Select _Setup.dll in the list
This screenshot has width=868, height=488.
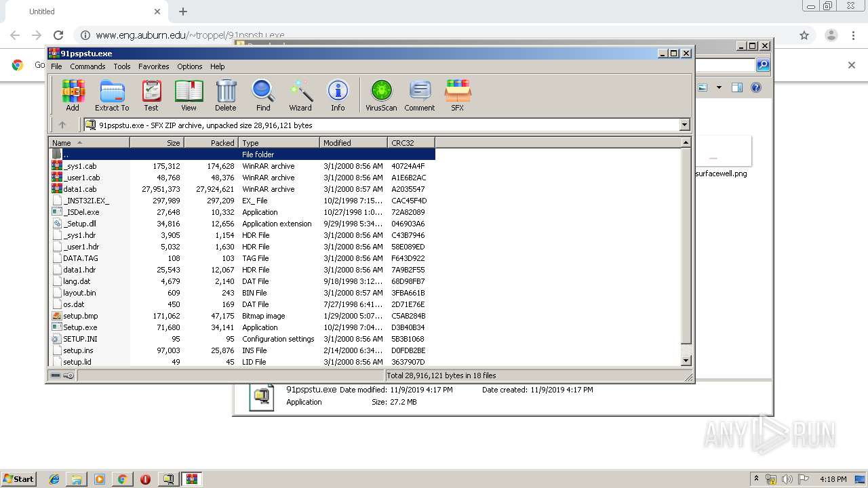coord(80,224)
